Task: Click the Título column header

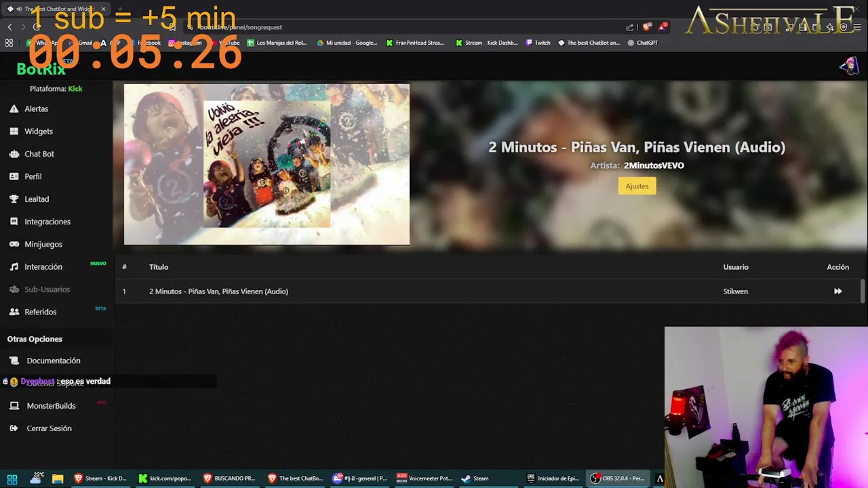Action: tap(159, 267)
